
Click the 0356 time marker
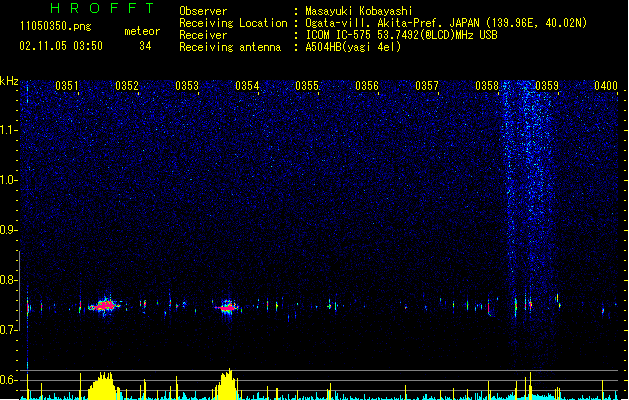tap(367, 86)
